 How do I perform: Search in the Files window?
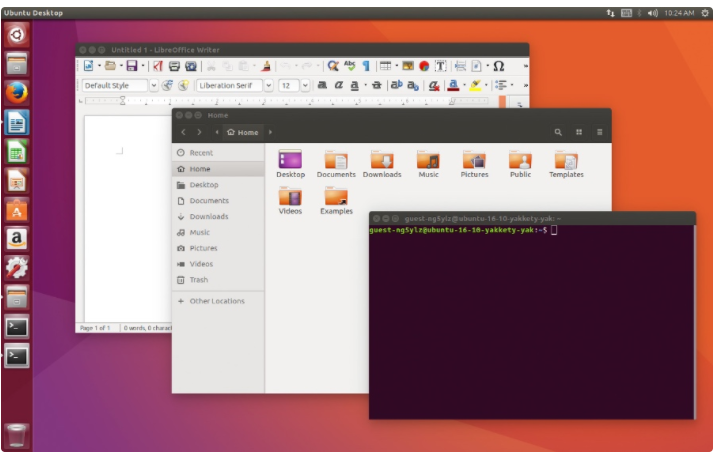pyautogui.click(x=558, y=132)
